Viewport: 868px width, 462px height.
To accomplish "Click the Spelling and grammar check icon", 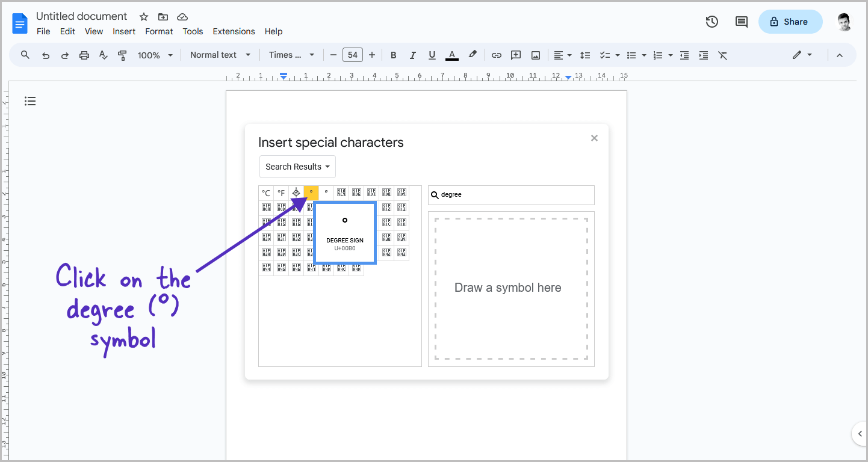I will point(103,55).
